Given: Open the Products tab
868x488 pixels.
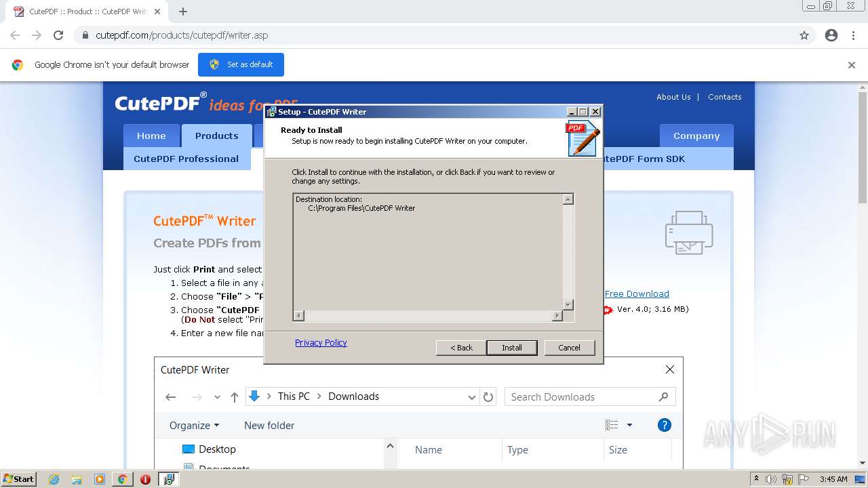Looking at the screenshot, I should (217, 136).
